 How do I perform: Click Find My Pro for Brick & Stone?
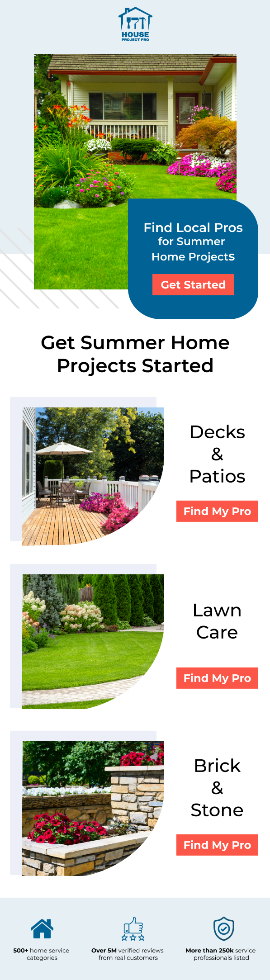click(x=217, y=845)
